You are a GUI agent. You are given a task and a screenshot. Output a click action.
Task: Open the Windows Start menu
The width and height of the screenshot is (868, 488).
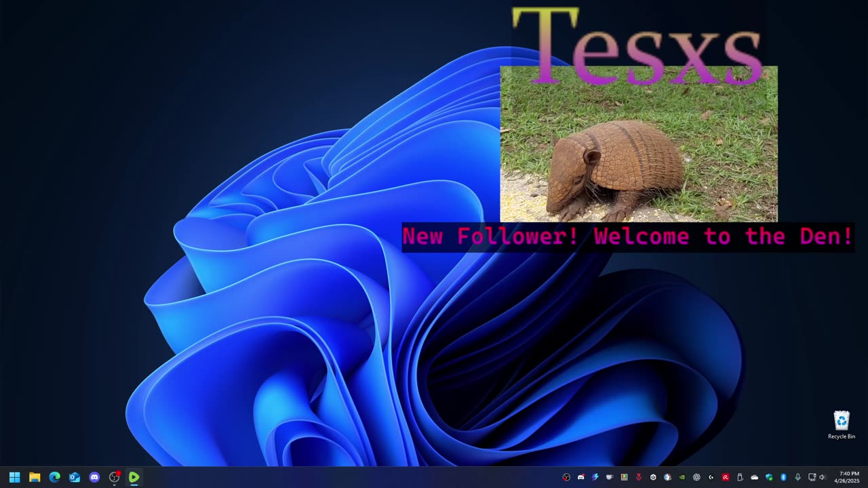click(x=14, y=477)
